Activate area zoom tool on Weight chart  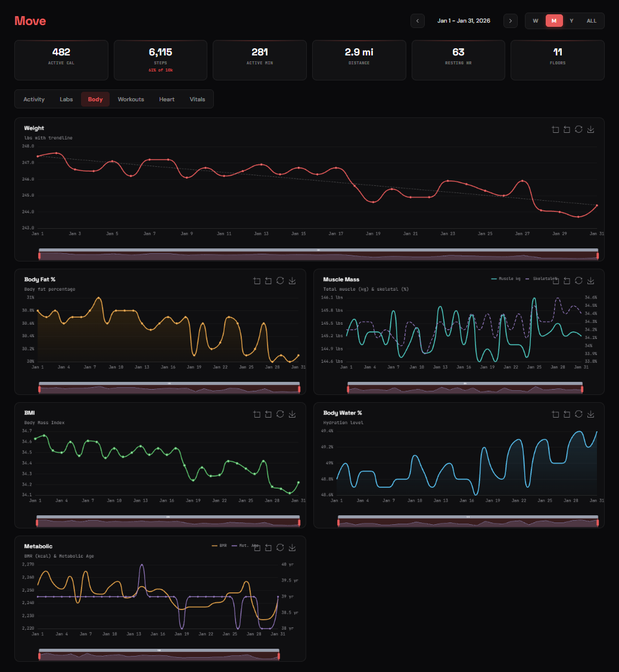[555, 129]
